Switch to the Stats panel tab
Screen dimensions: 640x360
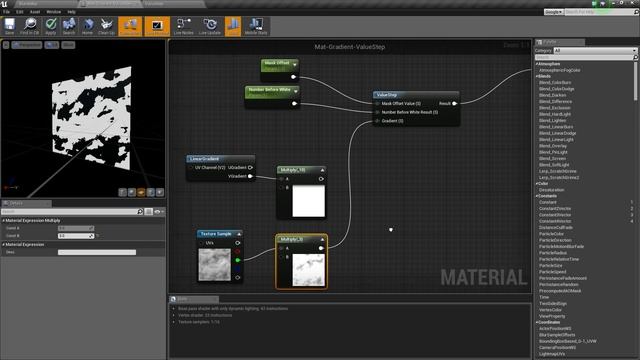coord(194,299)
